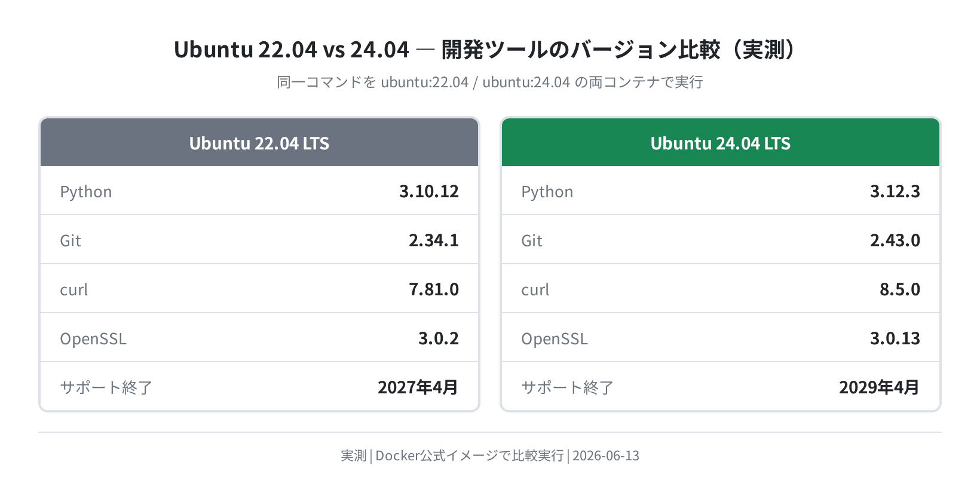Click curl version 8.5.0
The image size is (980, 489).
[900, 289]
